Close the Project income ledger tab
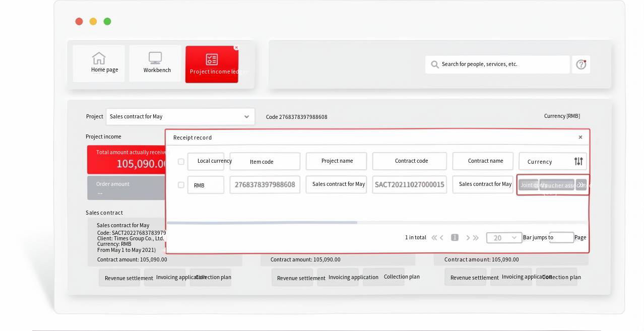This screenshot has width=644, height=331. click(x=236, y=48)
